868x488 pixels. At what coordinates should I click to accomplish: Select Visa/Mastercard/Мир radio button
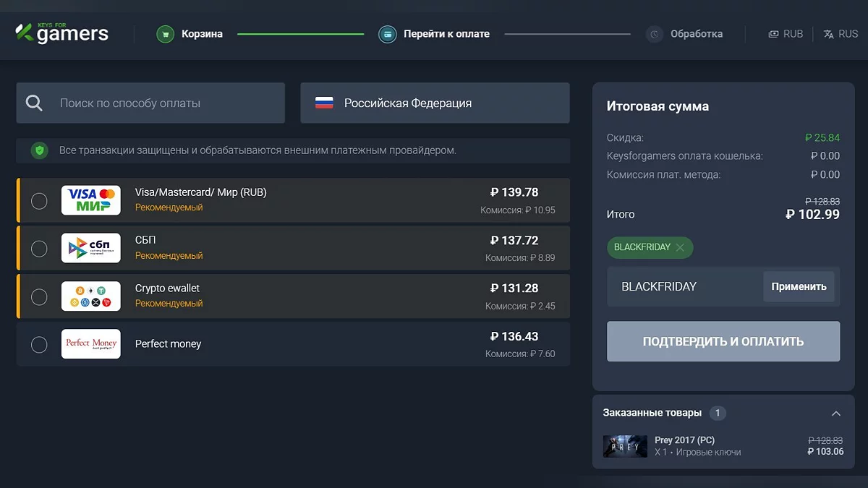click(x=39, y=200)
